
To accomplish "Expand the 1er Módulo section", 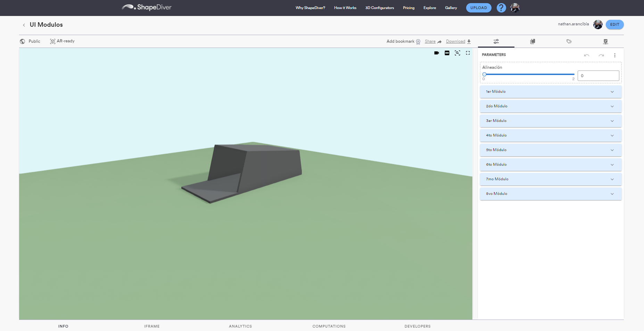I will (x=551, y=92).
